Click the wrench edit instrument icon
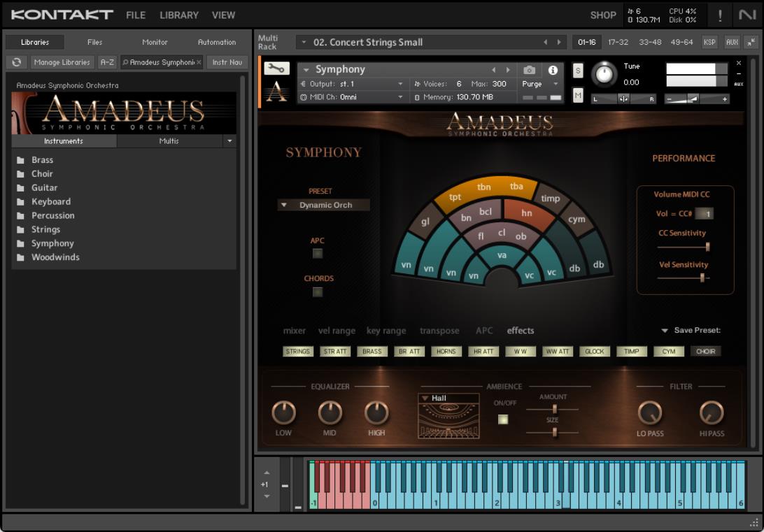 coord(276,69)
